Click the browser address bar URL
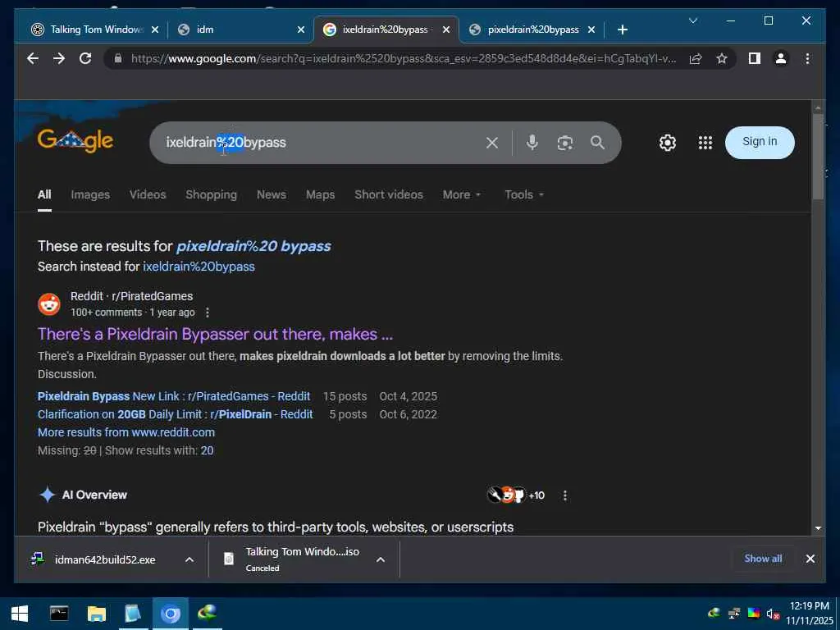The image size is (840, 630). [x=404, y=58]
